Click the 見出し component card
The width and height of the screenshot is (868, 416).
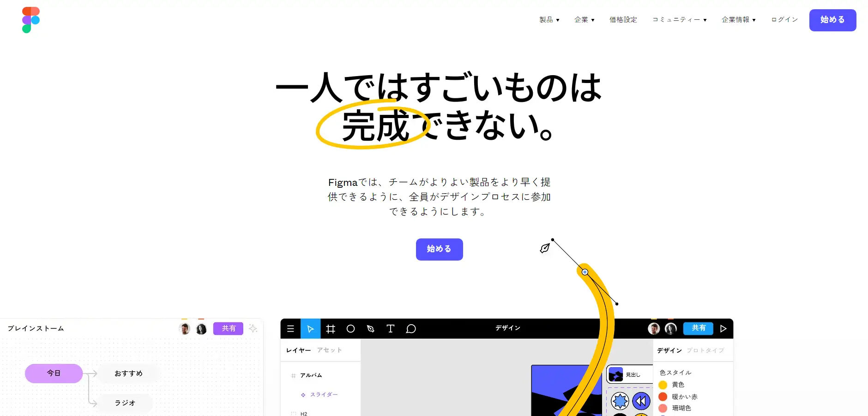pyautogui.click(x=629, y=374)
